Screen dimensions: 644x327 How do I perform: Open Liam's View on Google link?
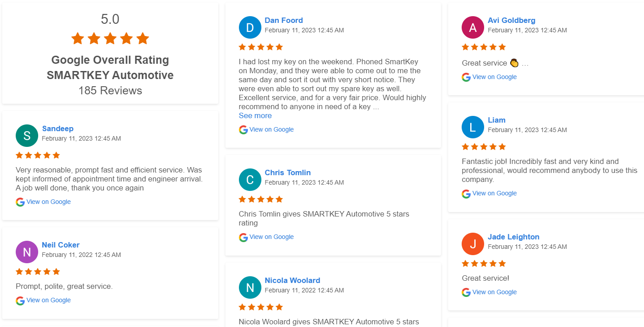(x=494, y=193)
